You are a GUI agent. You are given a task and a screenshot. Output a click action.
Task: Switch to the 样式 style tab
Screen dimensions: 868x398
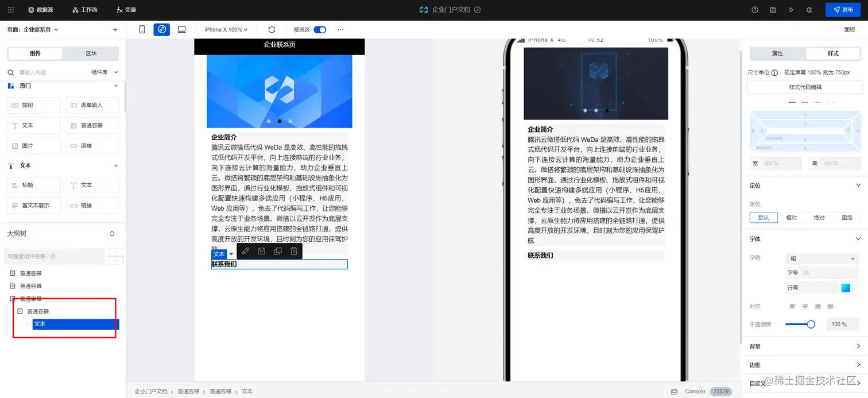pos(833,53)
